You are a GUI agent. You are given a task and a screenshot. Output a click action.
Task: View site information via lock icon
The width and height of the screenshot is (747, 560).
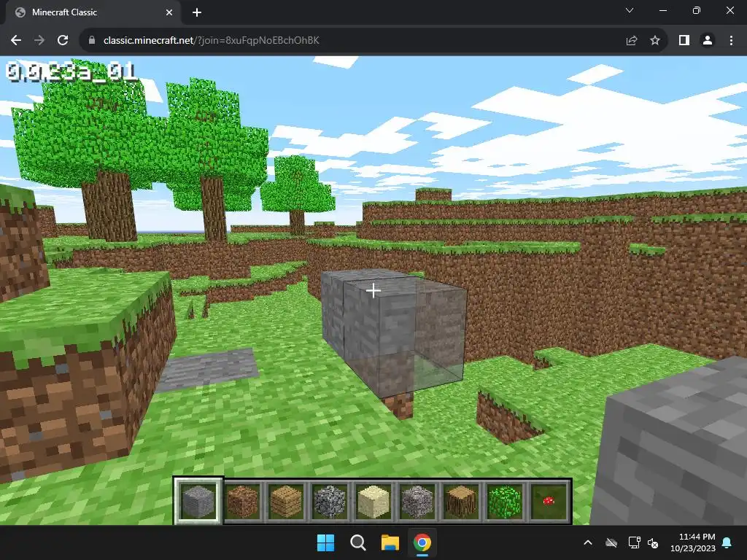[x=92, y=41]
